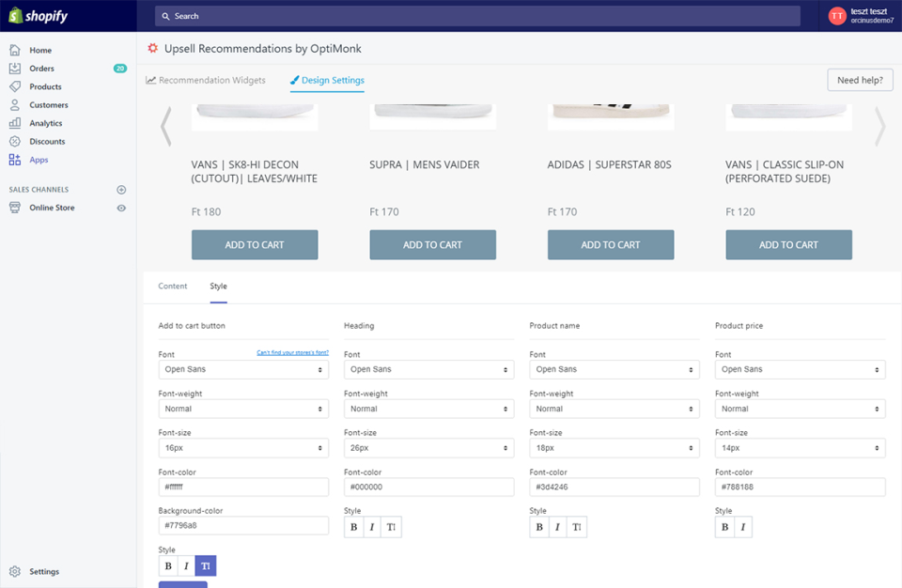
Task: Add VANS CLASSIC SLIP-ON to cart
Action: click(788, 245)
